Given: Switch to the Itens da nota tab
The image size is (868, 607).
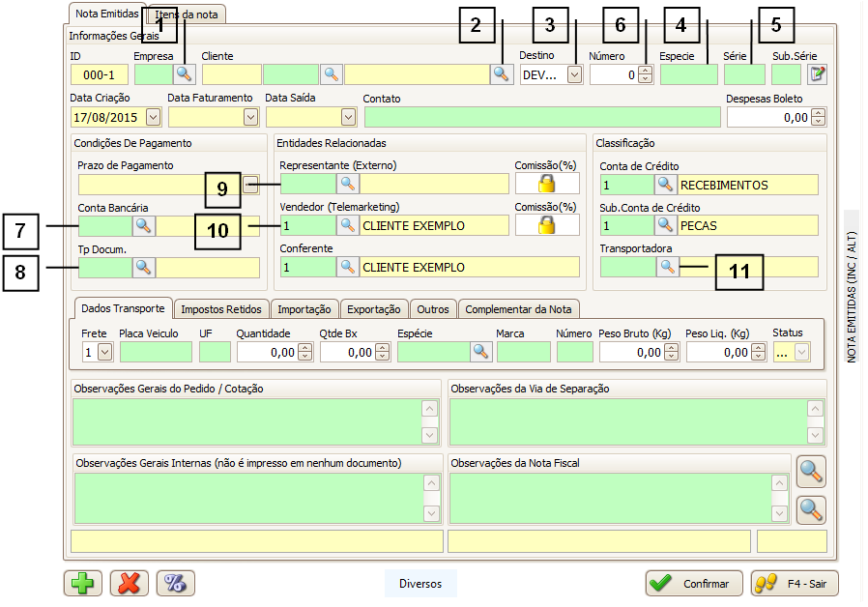Looking at the screenshot, I should tap(188, 14).
